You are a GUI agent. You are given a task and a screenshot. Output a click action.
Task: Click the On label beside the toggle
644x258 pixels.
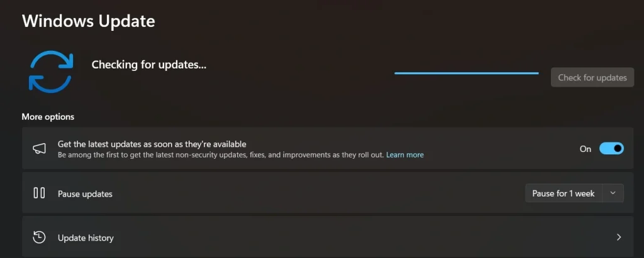(586, 149)
